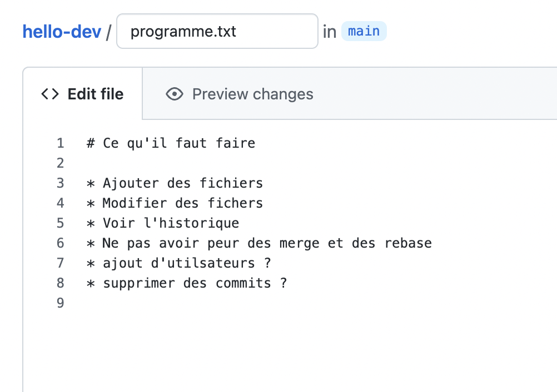557x392 pixels.
Task: Place cursor on "Voir l'historique" line
Action: [x=170, y=223]
